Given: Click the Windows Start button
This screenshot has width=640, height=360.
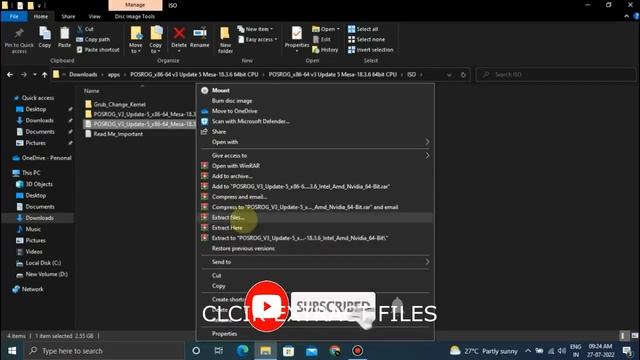Looking at the screenshot, I should pyautogui.click(x=12, y=351).
